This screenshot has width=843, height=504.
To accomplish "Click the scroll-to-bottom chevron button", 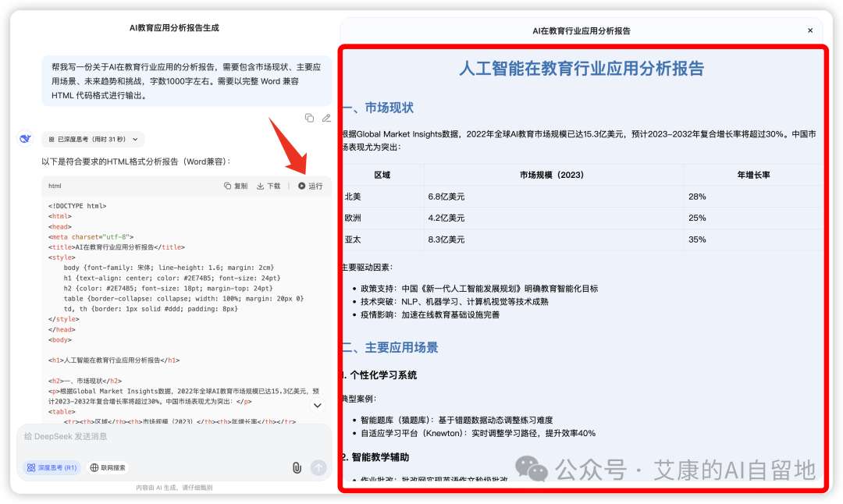I will pos(318,406).
